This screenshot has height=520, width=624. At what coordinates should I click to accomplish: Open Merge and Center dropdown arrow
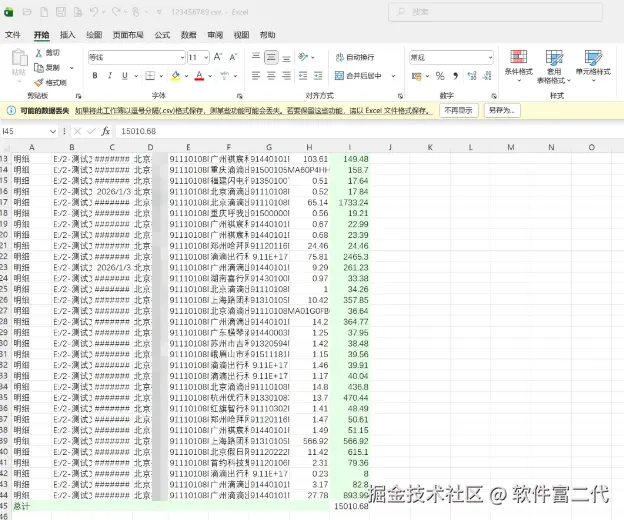pos(393,76)
